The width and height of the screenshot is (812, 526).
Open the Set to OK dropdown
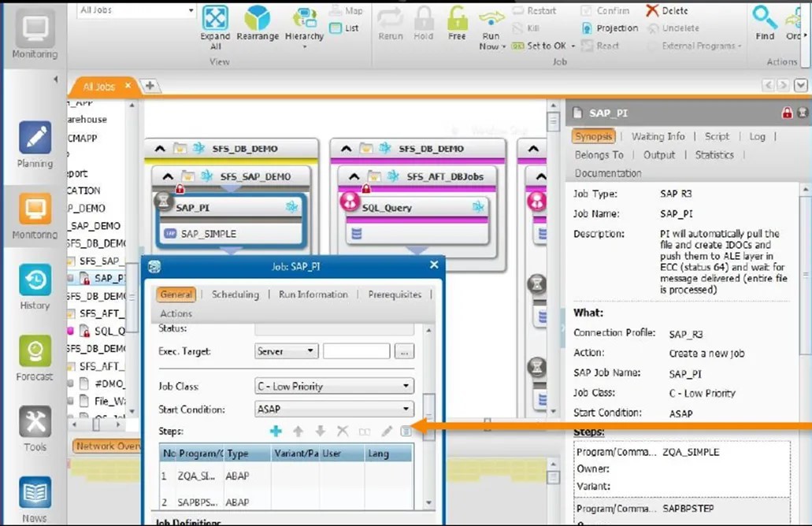coord(573,46)
